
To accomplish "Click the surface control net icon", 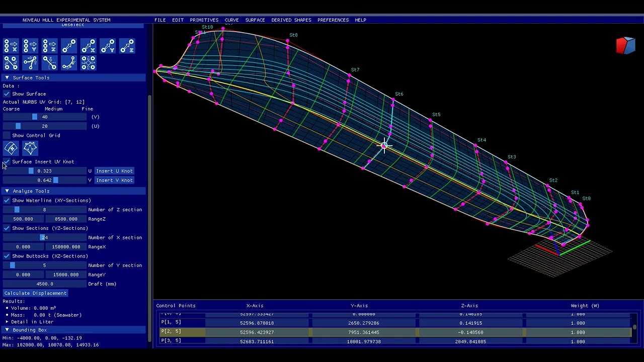I will click(30, 148).
